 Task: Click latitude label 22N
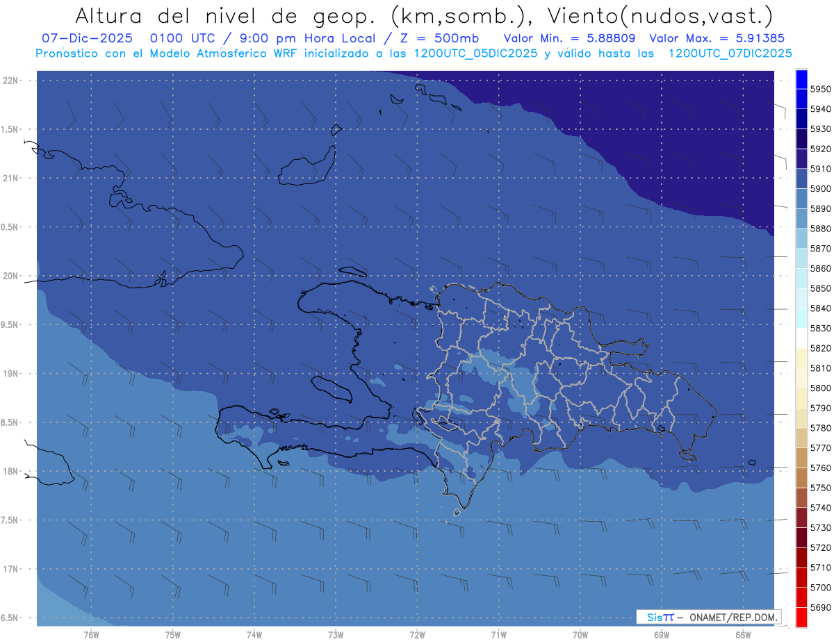tap(10, 80)
